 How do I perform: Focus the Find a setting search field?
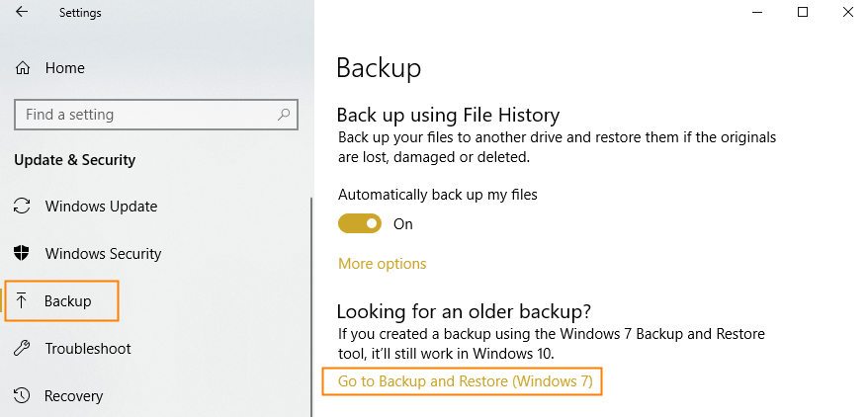click(x=156, y=115)
